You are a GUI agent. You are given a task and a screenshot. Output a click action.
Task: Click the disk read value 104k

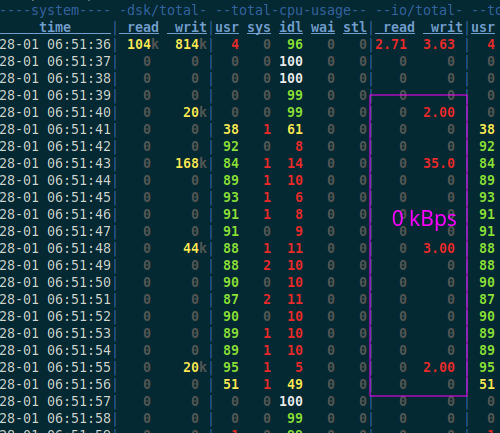143,44
